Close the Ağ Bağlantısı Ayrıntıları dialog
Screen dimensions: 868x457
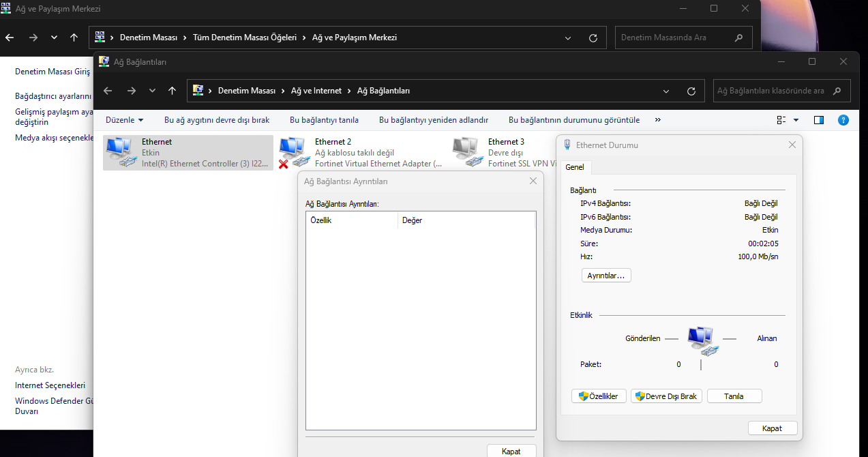(x=533, y=181)
